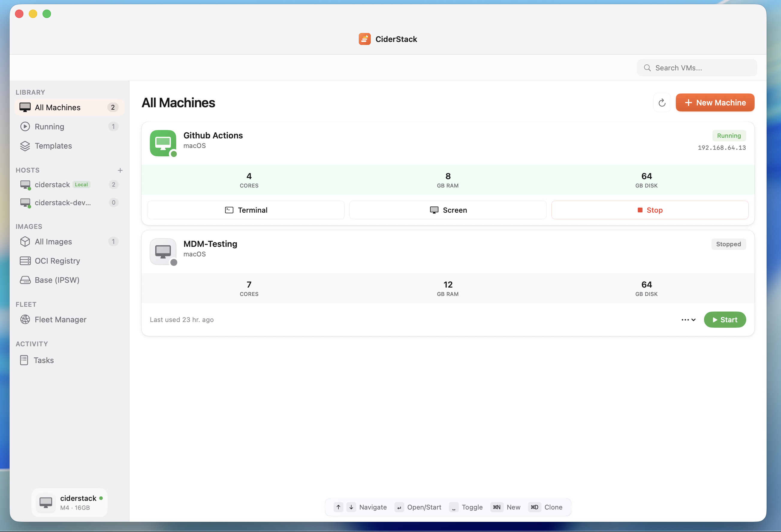Stop the Github Actions machine
Image resolution: width=781 pixels, height=532 pixels.
[x=650, y=210]
